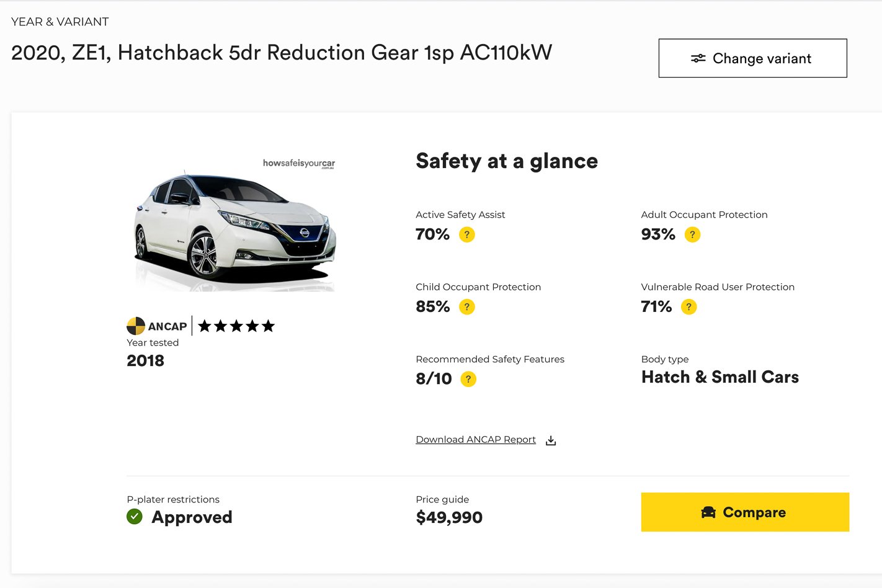This screenshot has width=882, height=588.
Task: Open the Download ANCAP Report link
Action: coord(476,440)
